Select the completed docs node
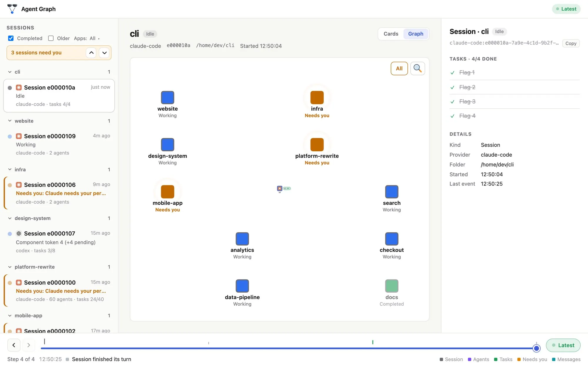 point(392,286)
